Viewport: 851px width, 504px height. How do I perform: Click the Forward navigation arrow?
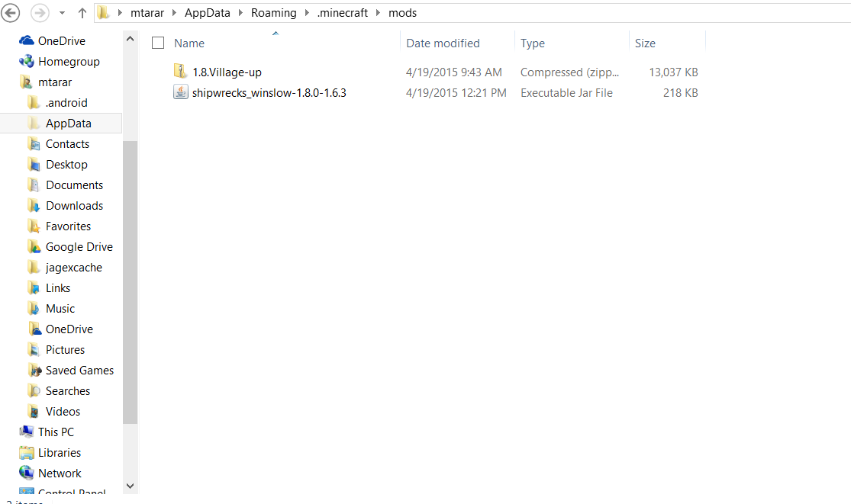click(x=40, y=12)
